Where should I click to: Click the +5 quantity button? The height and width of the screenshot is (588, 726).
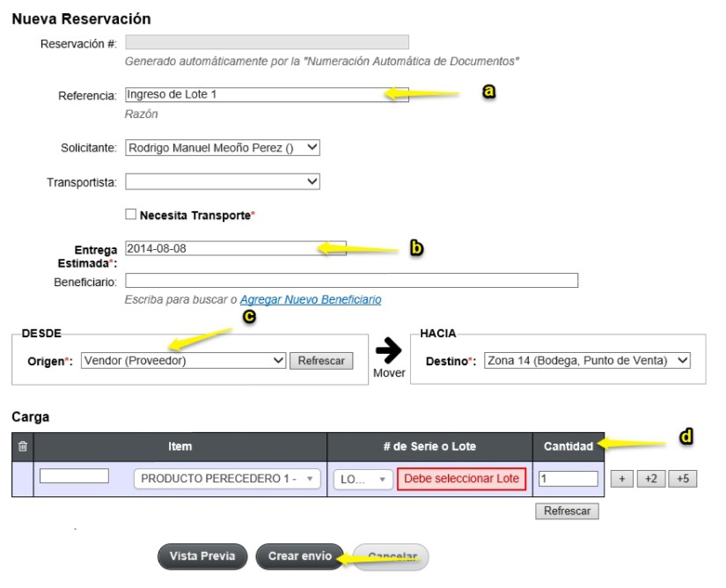pos(683,479)
